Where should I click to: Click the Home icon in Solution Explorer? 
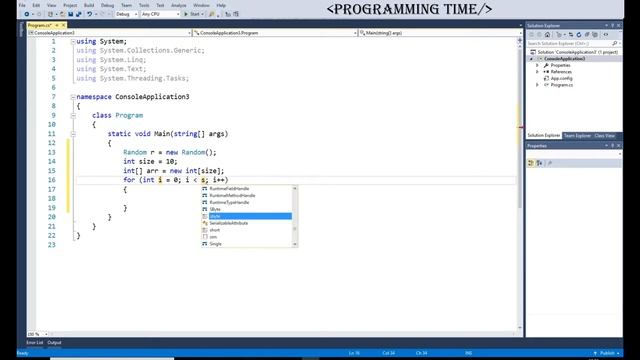coord(547,35)
